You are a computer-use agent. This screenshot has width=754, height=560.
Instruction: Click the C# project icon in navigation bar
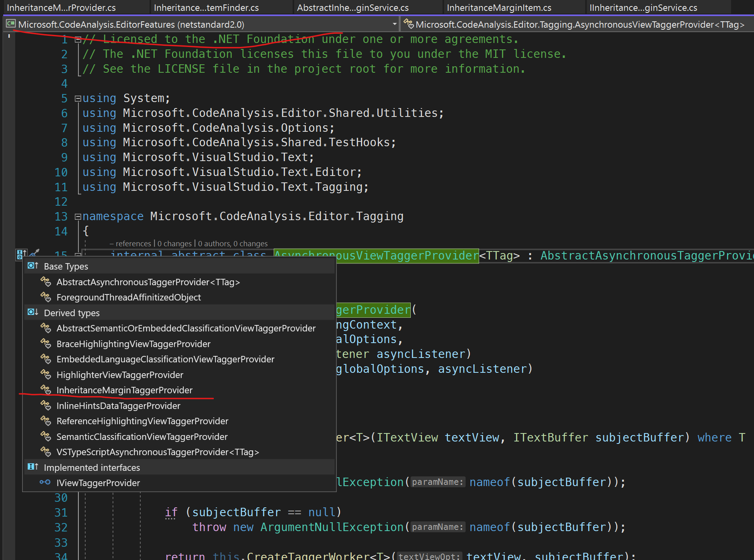(10, 24)
